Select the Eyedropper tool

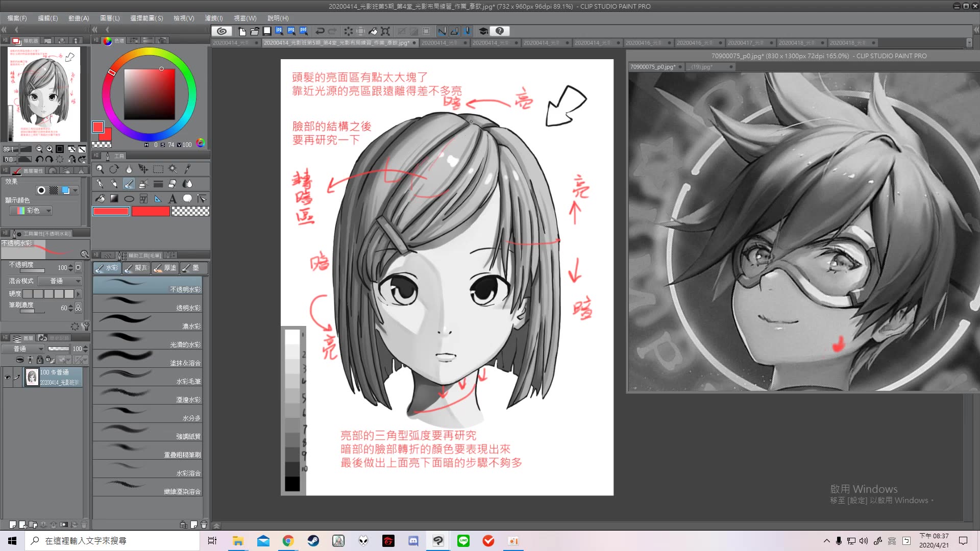(188, 169)
